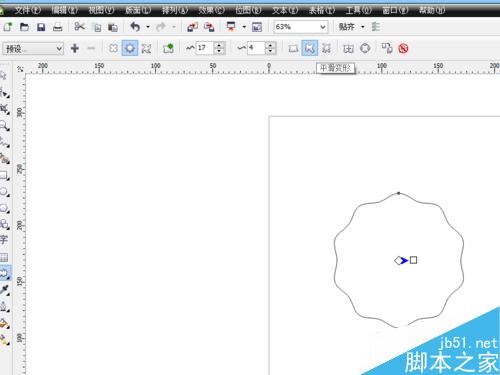
Task: Select the Text tool 字
Action: (x=4, y=240)
